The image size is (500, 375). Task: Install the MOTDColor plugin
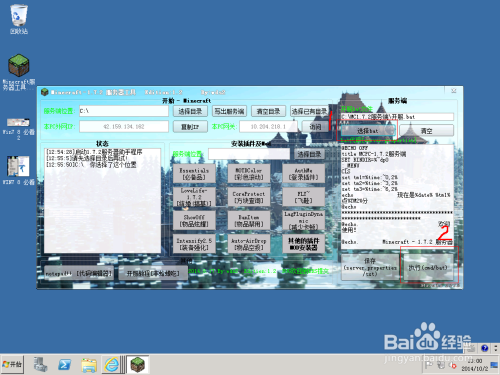[x=249, y=173]
